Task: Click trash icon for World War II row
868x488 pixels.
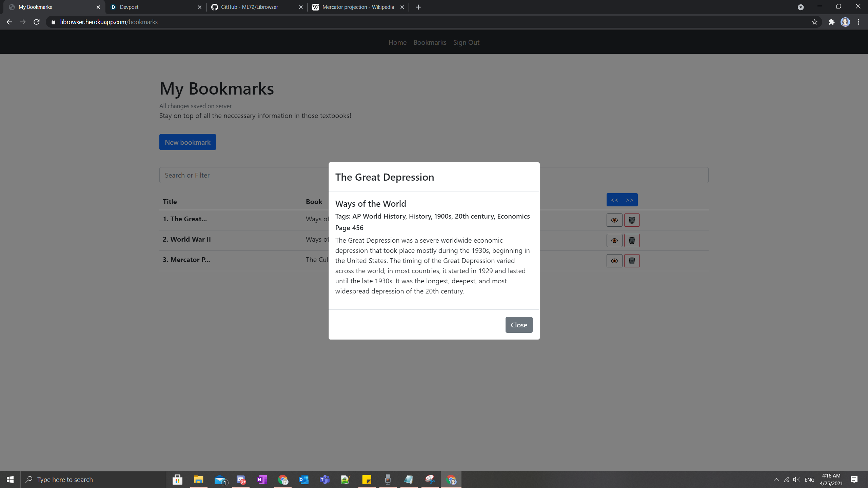Action: (632, 241)
